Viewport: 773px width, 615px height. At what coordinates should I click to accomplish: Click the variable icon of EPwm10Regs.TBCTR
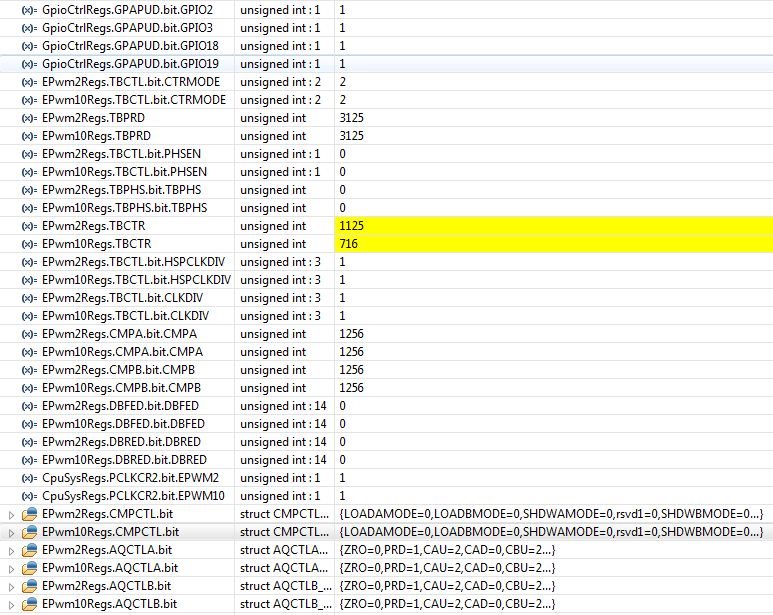30,244
